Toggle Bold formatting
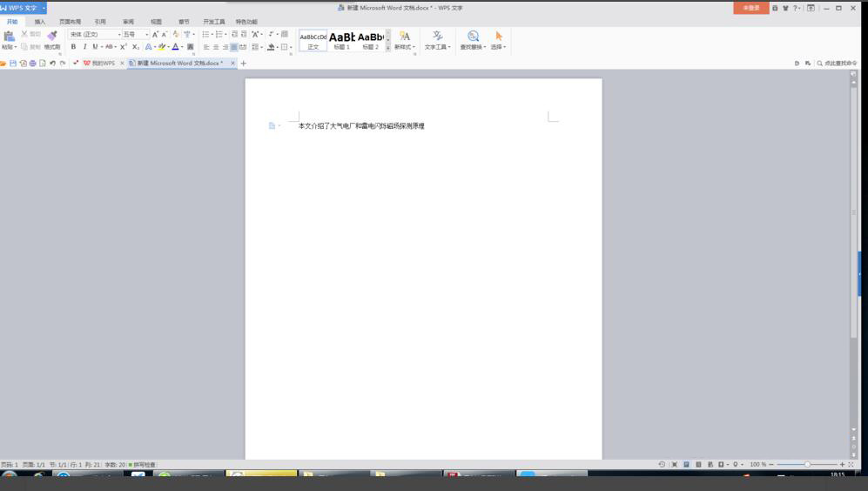The image size is (868, 491). point(73,47)
